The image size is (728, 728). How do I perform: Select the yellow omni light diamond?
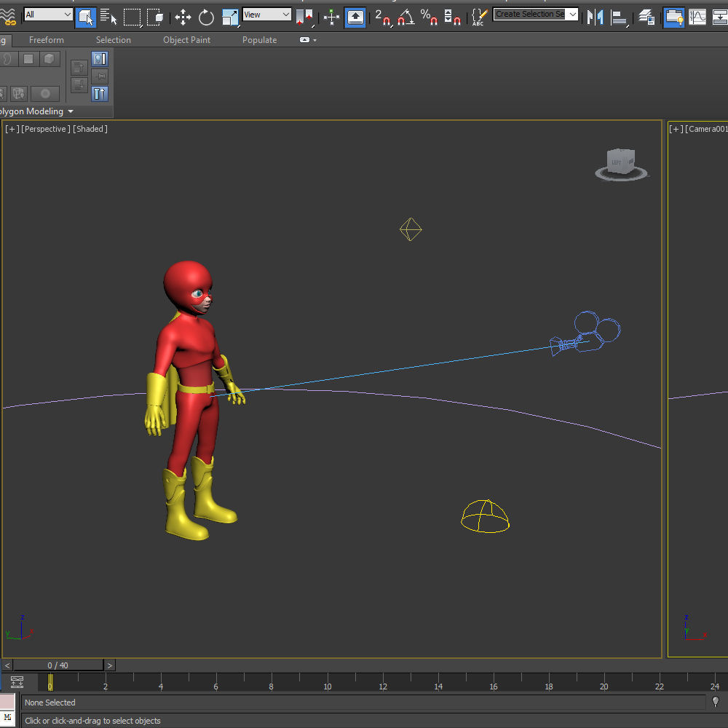(411, 229)
